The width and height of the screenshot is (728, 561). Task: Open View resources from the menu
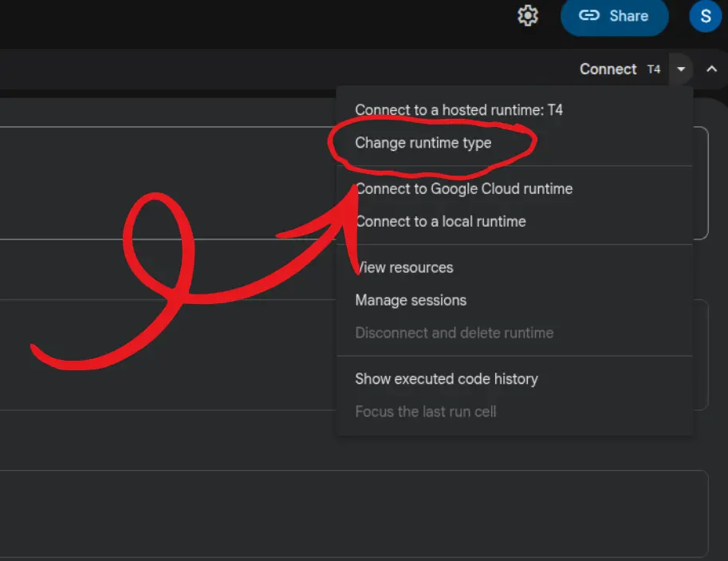click(403, 267)
